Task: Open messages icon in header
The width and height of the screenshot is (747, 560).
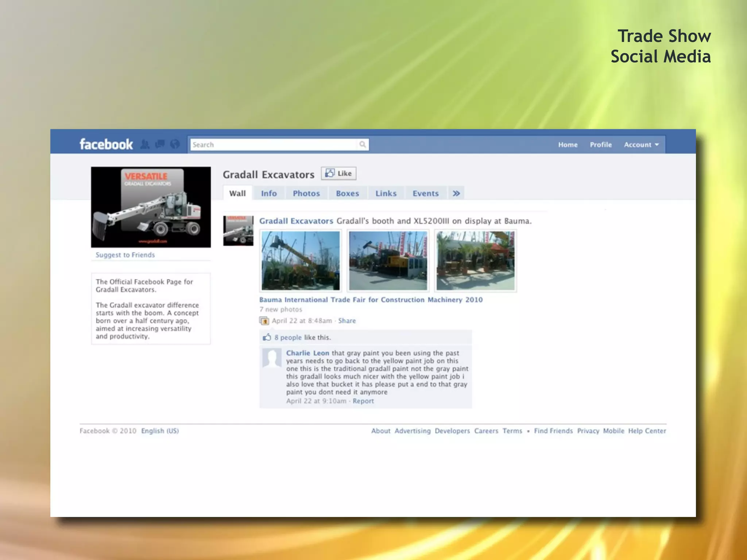Action: [160, 144]
